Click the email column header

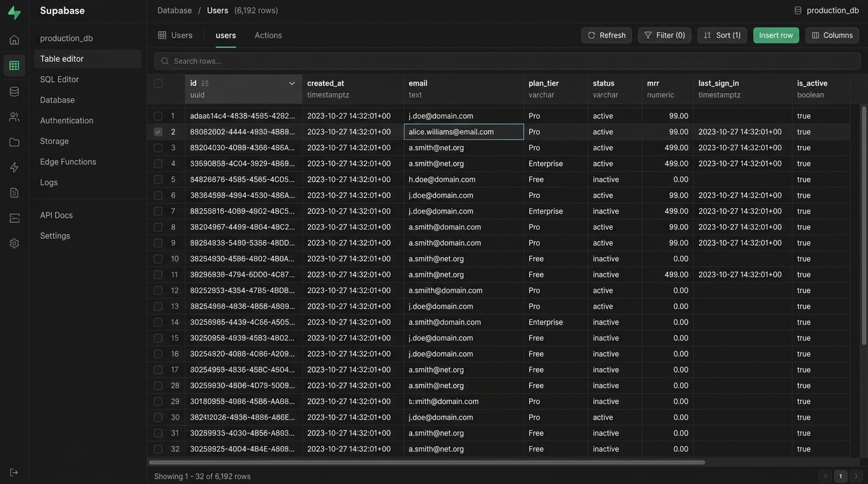point(464,89)
